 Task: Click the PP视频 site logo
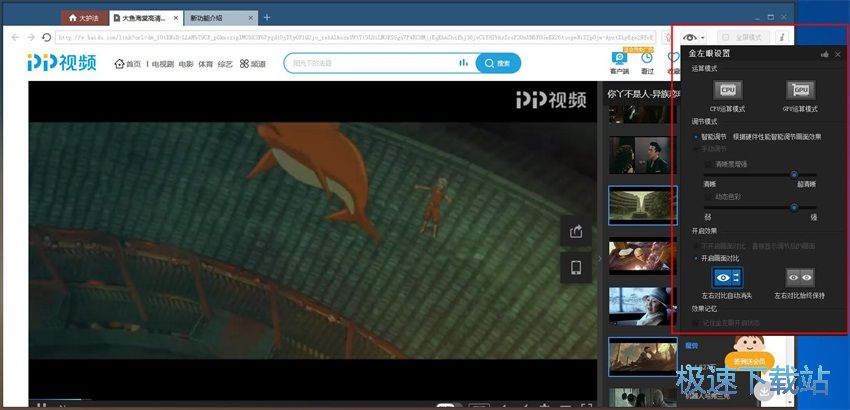pos(62,62)
